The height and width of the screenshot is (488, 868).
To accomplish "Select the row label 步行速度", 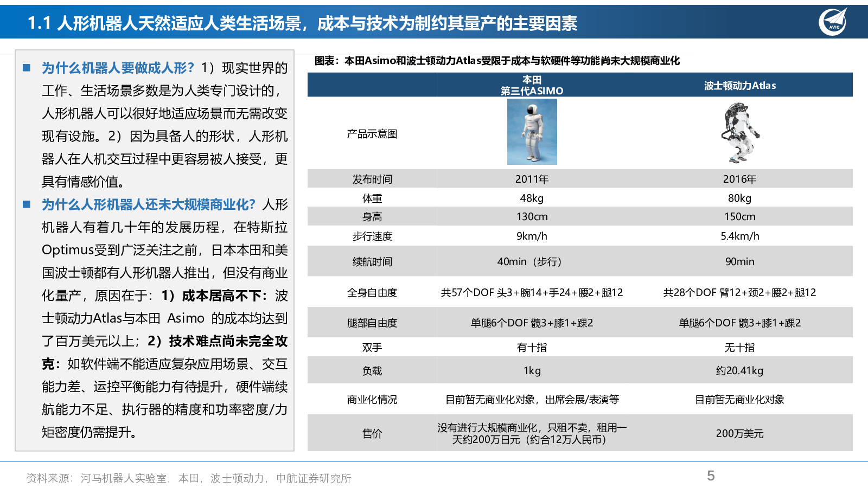I will click(x=372, y=236).
